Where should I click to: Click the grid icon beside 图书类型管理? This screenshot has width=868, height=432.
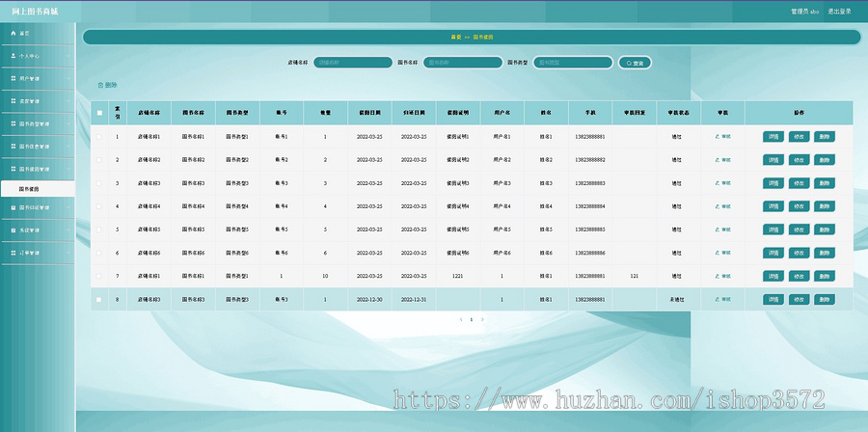tap(14, 123)
